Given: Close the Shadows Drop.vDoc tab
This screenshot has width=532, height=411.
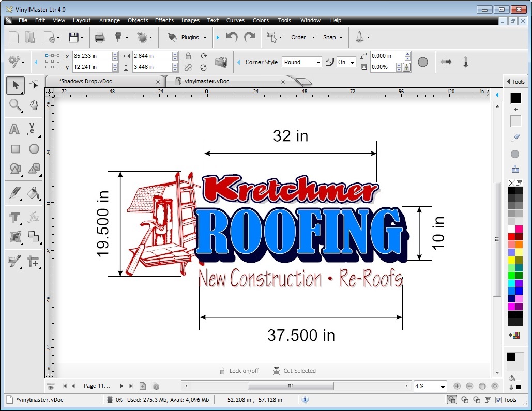Looking at the screenshot, I should click(x=158, y=82).
